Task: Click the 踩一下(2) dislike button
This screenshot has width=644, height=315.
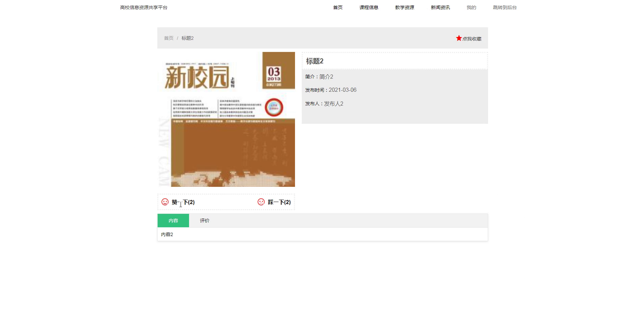Action: tap(279, 202)
